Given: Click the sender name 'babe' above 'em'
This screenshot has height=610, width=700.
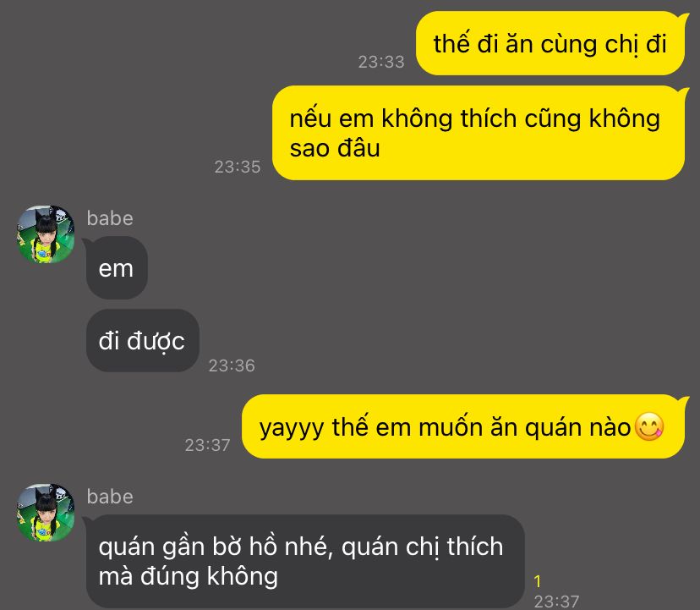Looking at the screenshot, I should pyautogui.click(x=110, y=218).
